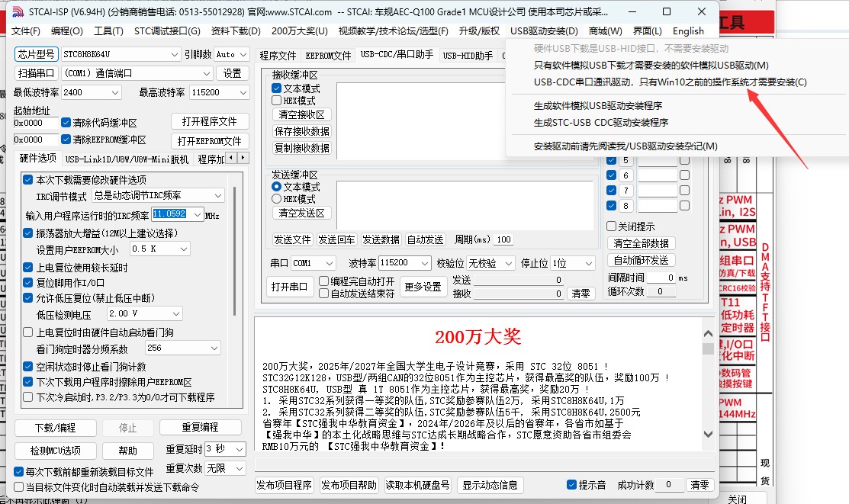
Task: Toggle 清除代码缓冲区 checkbox
Action: tap(66, 123)
